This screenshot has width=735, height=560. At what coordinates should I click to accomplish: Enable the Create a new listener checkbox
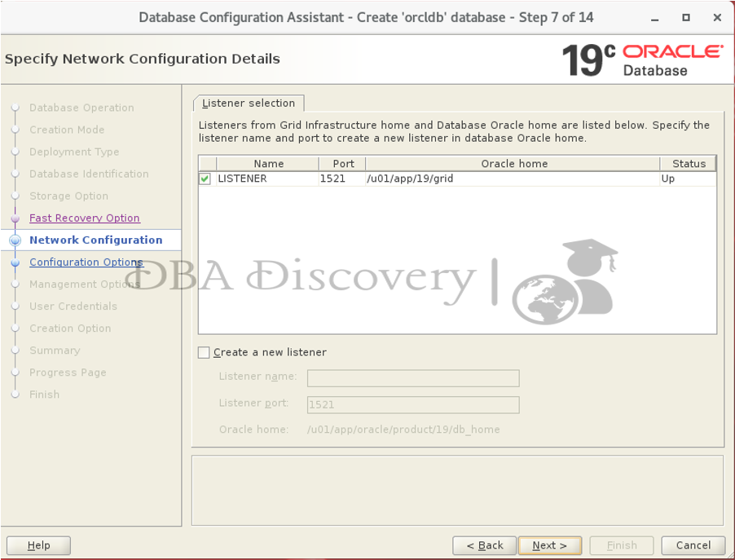point(204,352)
